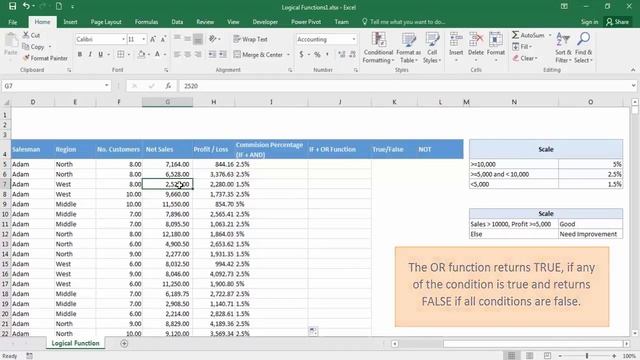Decrease indent icon
Viewport: 640px width, 360px height.
[x=212, y=54]
